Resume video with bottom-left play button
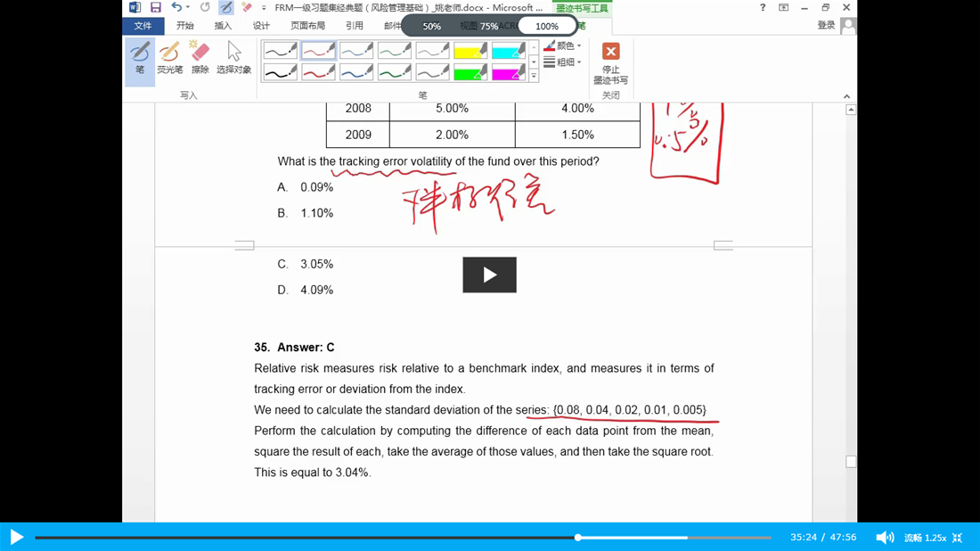 coord(17,538)
